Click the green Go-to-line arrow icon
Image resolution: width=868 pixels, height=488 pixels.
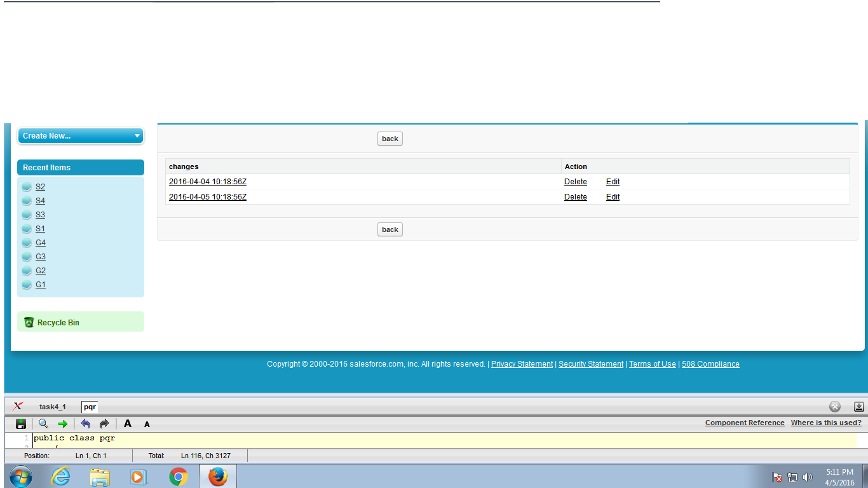tap(62, 424)
